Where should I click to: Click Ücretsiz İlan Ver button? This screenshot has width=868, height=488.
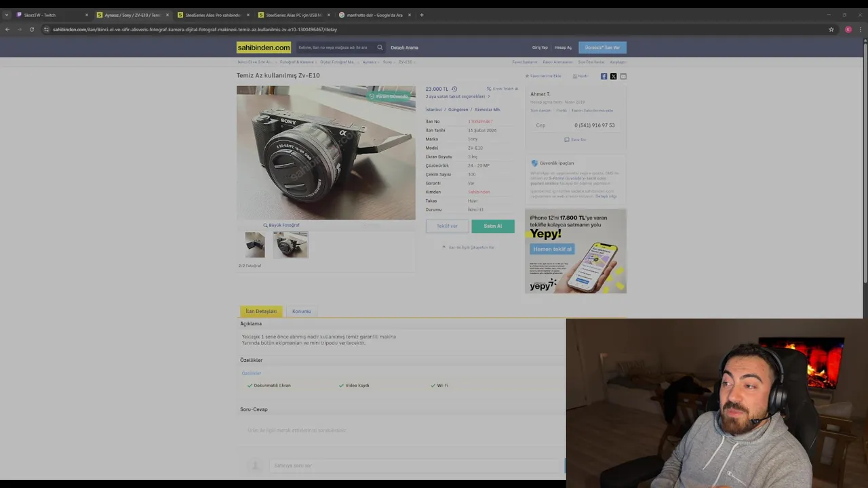[x=602, y=47]
